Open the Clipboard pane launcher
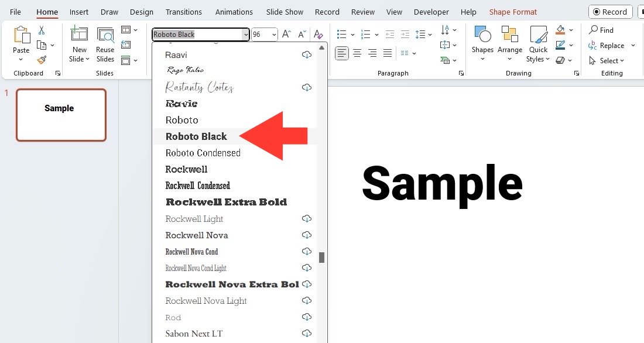Viewport: 644px width, 343px height. [x=58, y=73]
